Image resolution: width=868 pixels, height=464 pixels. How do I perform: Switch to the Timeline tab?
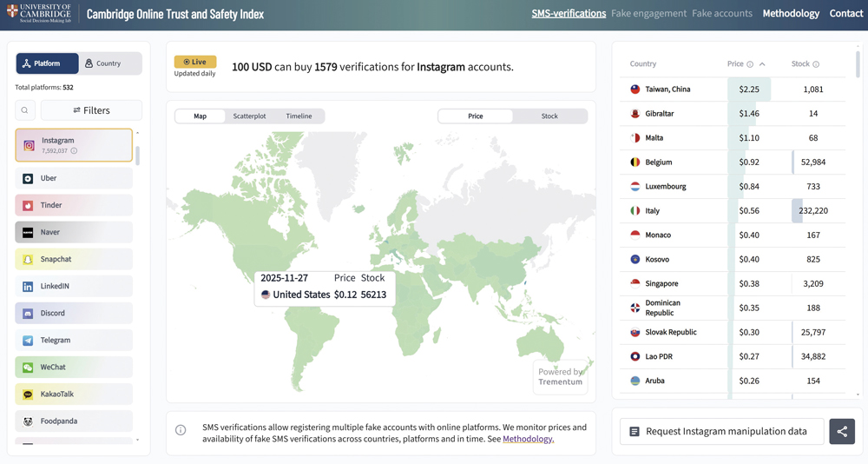[x=299, y=116]
